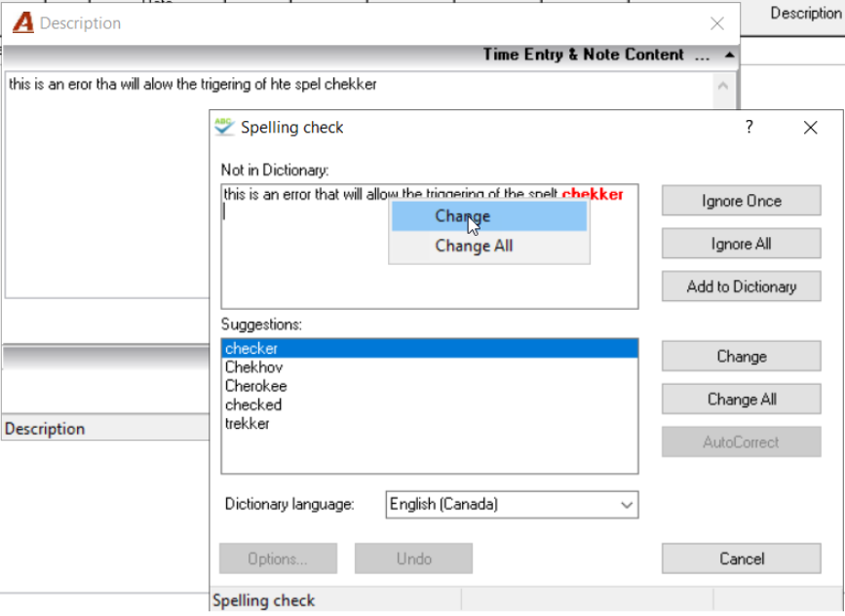Image resolution: width=845 pixels, height=616 pixels.
Task: Open the Time Entry & Note Content ellipsis menu
Action: [702, 56]
